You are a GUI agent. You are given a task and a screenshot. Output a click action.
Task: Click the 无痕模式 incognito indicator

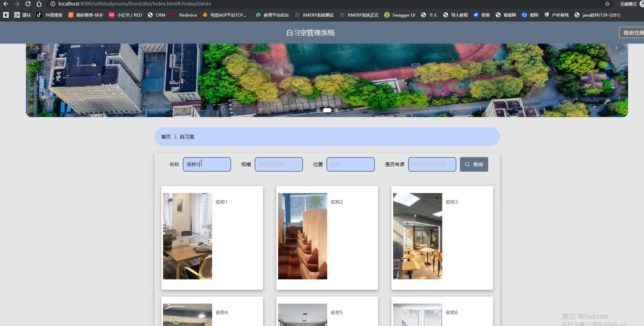(628, 4)
